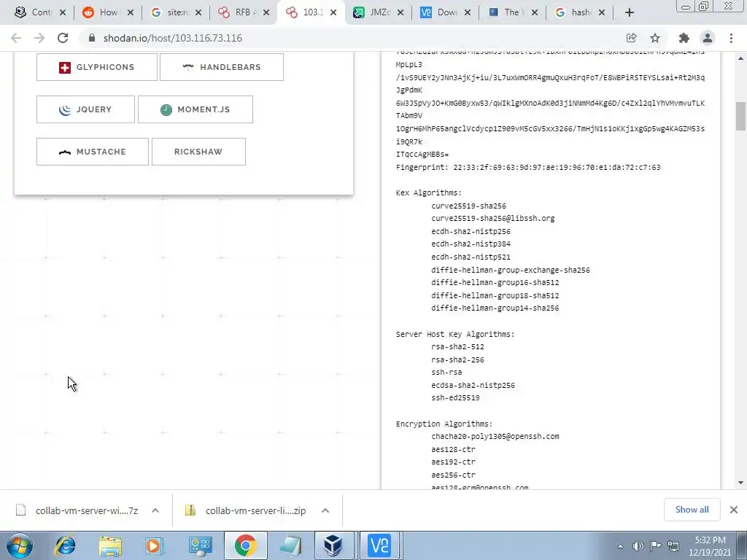
Task: Click the clock showing 5:32 PM
Action: (710, 546)
